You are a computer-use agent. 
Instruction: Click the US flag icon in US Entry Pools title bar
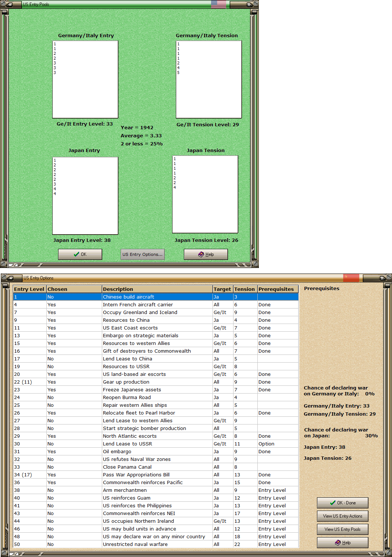218,4
